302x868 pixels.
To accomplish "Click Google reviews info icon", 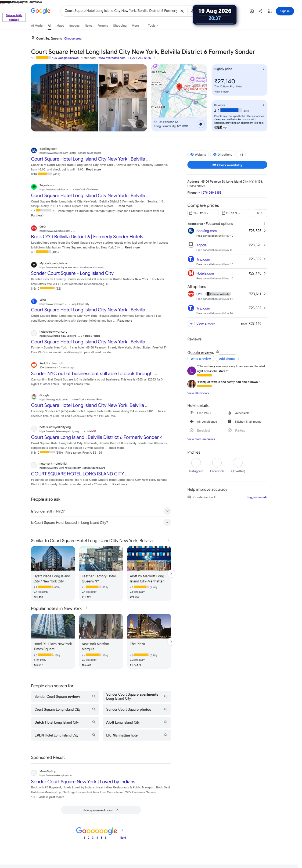I will point(217,352).
